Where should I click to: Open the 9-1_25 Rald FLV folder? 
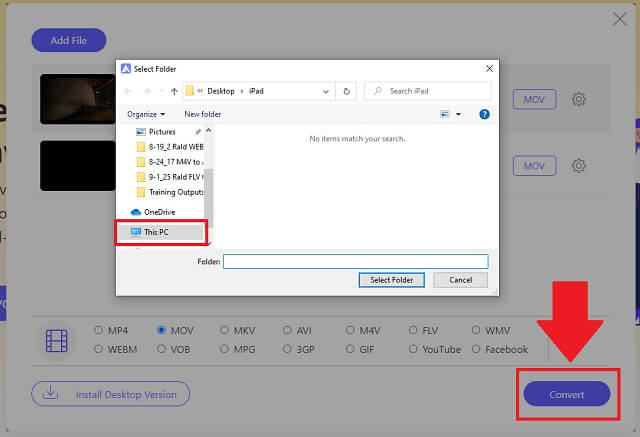tap(170, 177)
